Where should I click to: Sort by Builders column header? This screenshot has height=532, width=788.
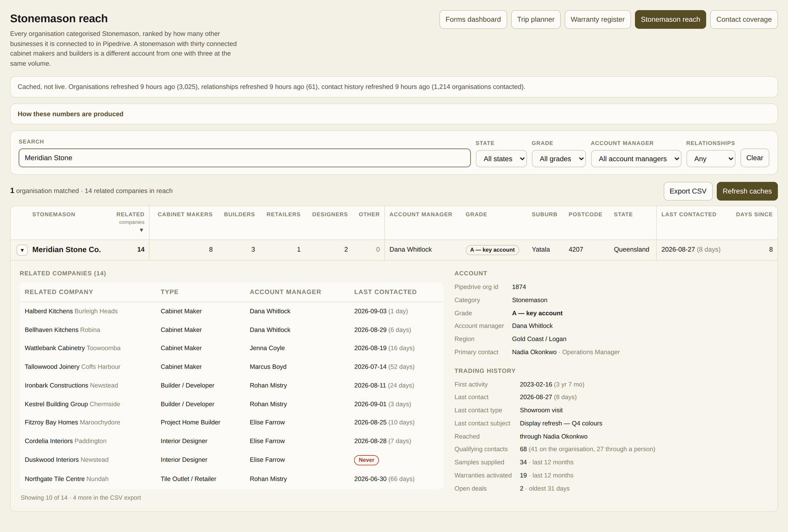239,214
